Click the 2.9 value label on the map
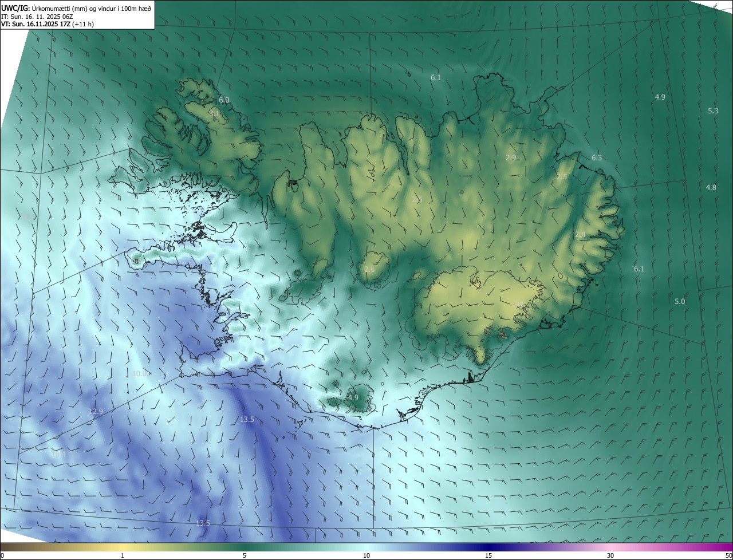This screenshot has height=560, width=733. [511, 157]
